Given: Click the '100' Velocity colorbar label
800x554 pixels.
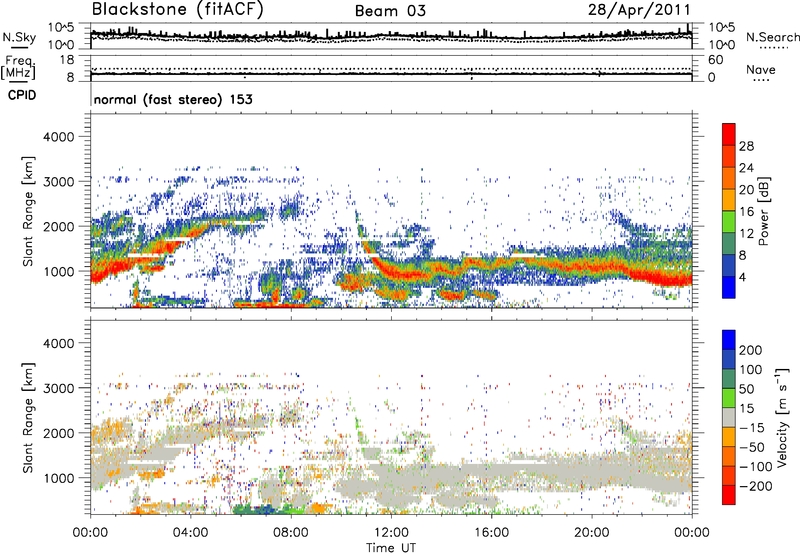Looking at the screenshot, I should point(751,369).
